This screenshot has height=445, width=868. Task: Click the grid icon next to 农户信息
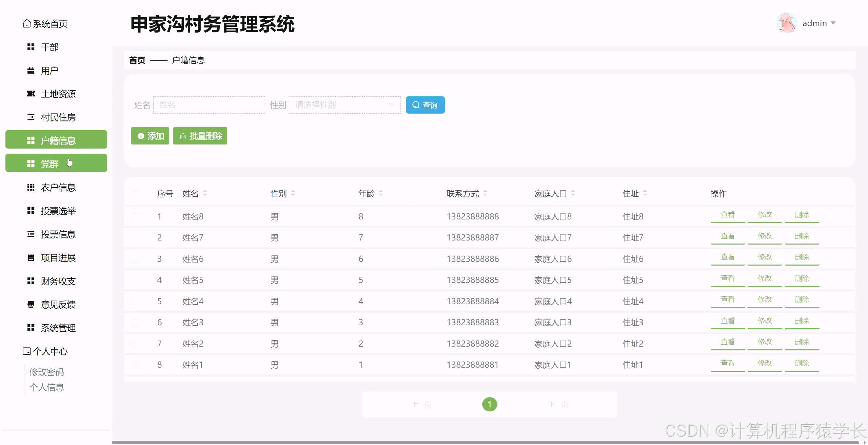pos(31,188)
